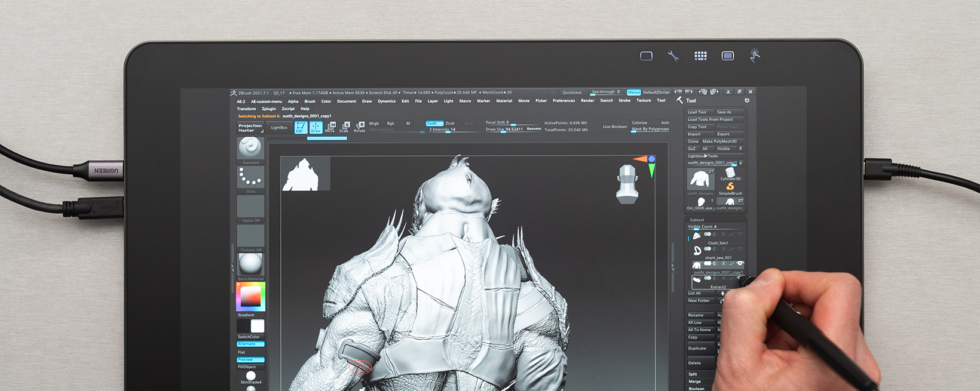Click the Duplicate subtool button
Image resolution: width=980 pixels, height=391 pixels.
700,348
